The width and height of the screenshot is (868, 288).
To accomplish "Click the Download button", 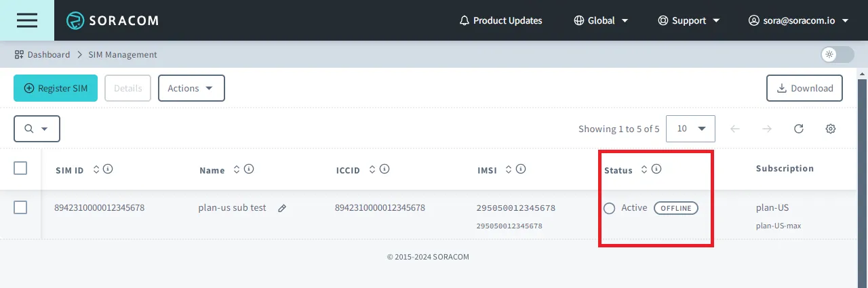I will point(804,88).
